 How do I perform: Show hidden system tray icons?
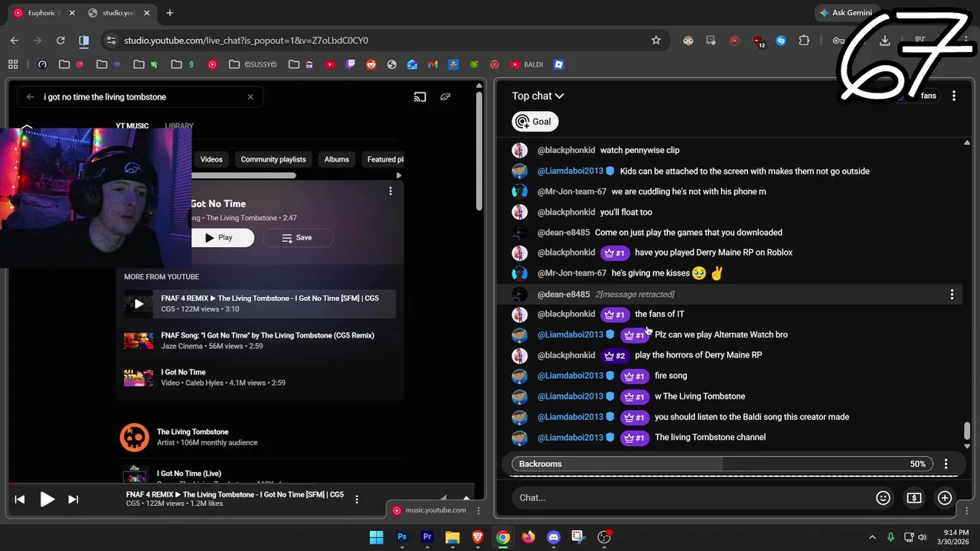[874, 537]
